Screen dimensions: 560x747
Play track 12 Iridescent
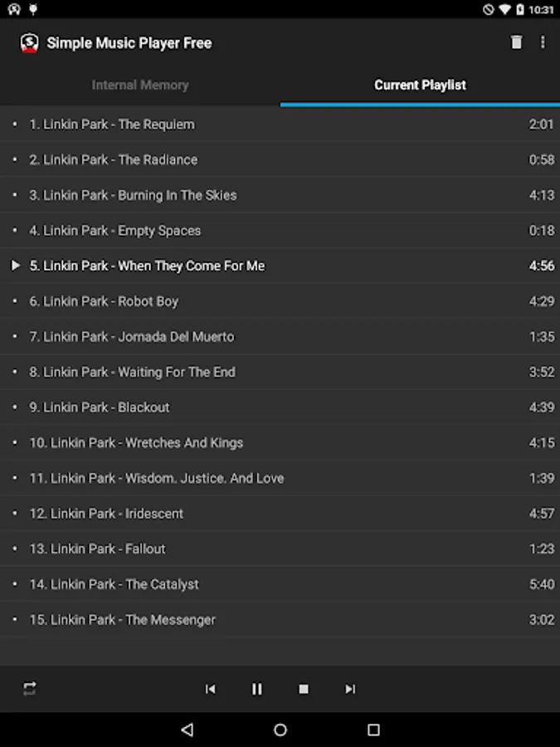click(x=280, y=514)
